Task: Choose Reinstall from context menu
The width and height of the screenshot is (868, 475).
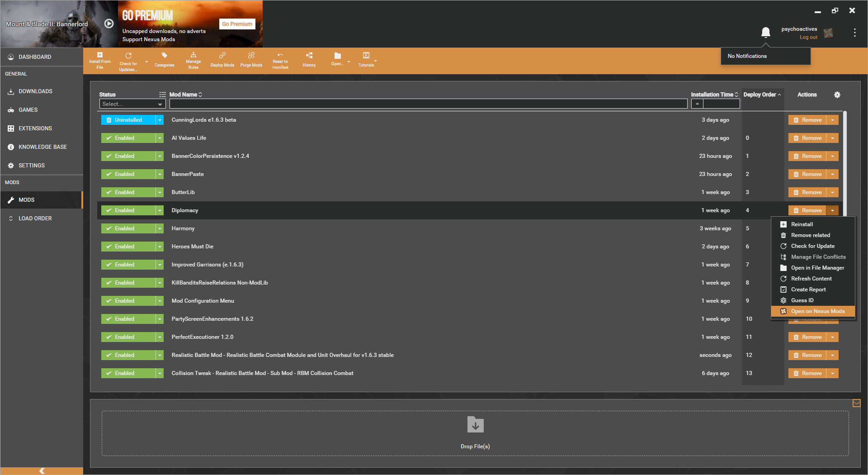Action: [813, 224]
